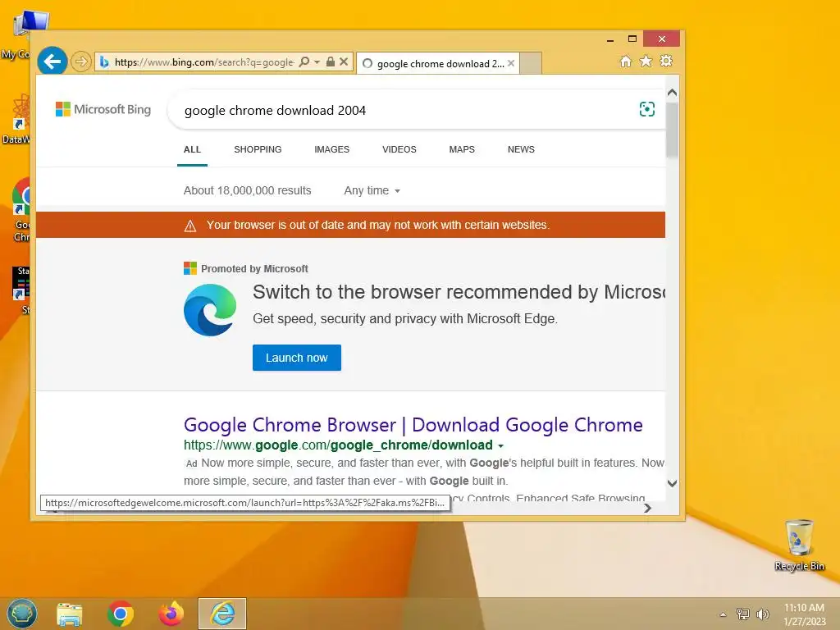The image size is (840, 630).
Task: Stop loading with the address bar X
Action: (x=344, y=62)
